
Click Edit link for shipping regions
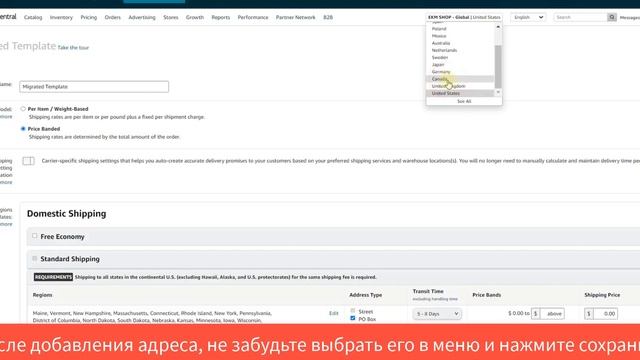point(333,313)
